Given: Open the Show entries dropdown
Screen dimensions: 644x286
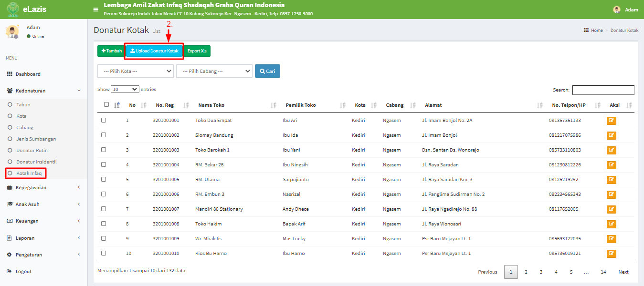Looking at the screenshot, I should point(125,89).
